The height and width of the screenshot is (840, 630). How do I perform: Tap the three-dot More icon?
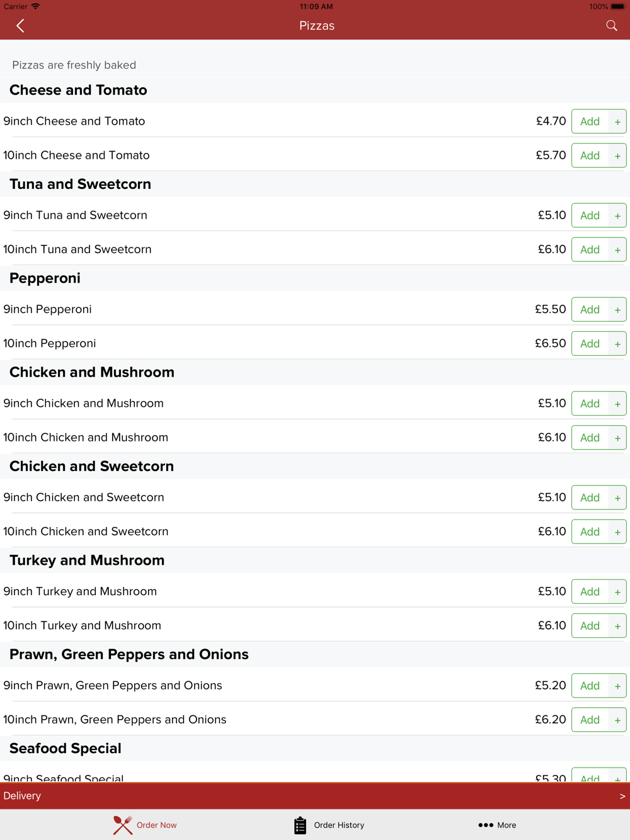click(x=485, y=825)
